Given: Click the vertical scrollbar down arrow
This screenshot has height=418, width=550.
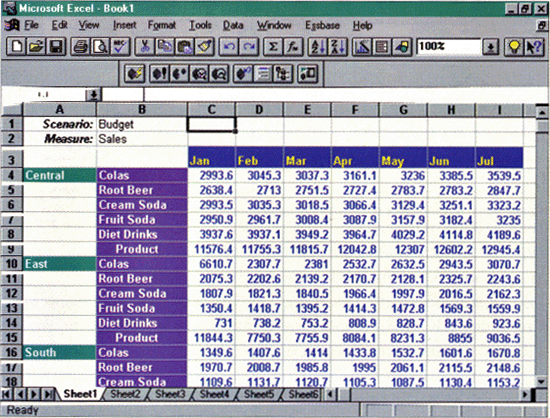Looking at the screenshot, I should tap(542, 381).
